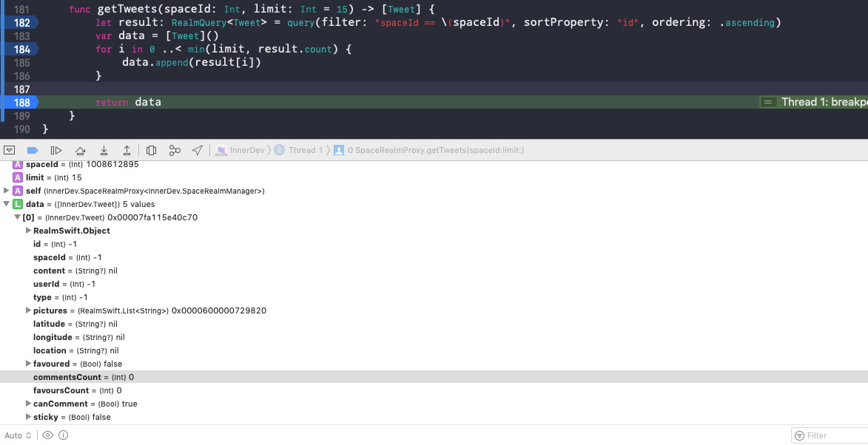Select the type = -1 row
This screenshot has height=445, width=868.
pos(434,297)
